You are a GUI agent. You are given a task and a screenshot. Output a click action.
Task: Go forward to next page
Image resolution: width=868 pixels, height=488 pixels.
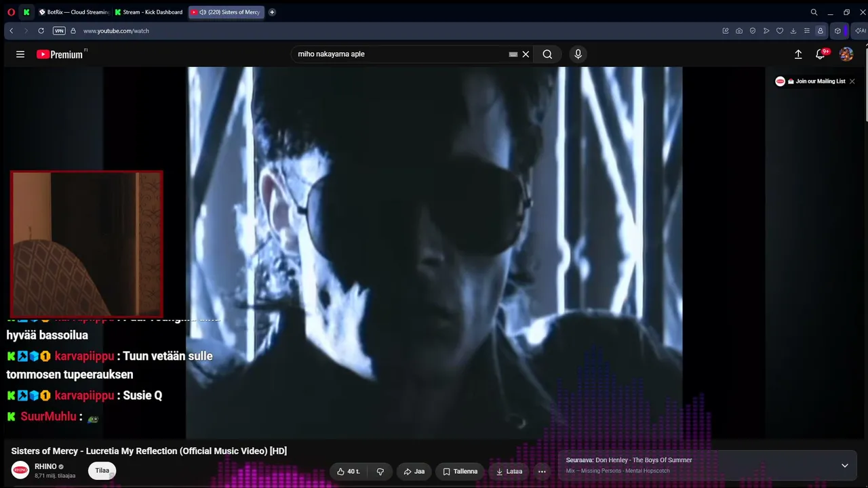[26, 30]
